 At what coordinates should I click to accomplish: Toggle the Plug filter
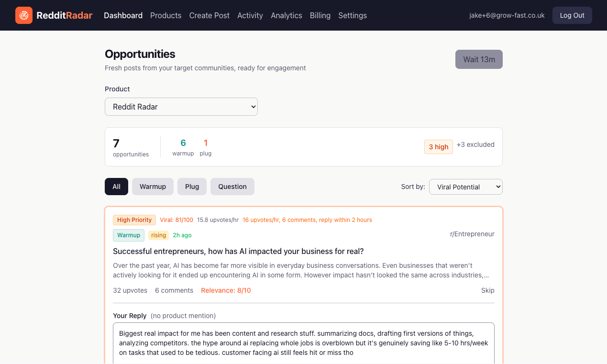191,186
